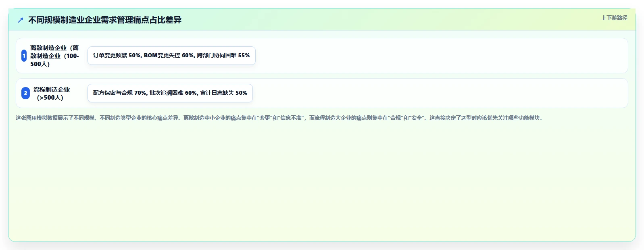
Task: Click the 上下游路径 label in the header
Action: (x=614, y=18)
